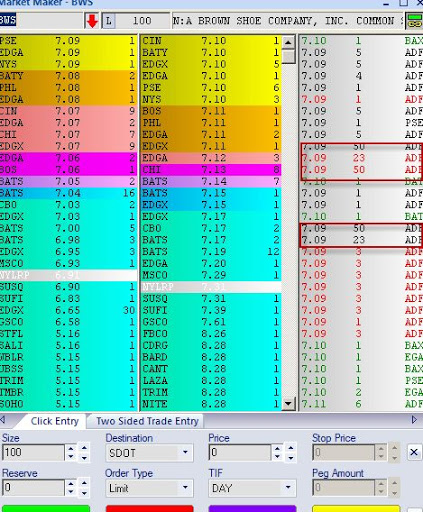Select the SOHO 5.15 bid row

[68, 404]
